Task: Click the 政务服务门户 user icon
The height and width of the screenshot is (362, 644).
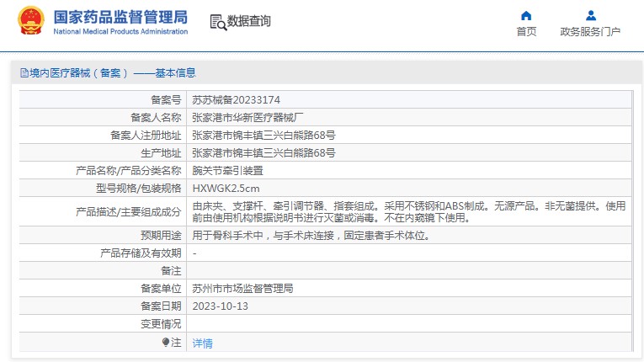Action: 591,16
